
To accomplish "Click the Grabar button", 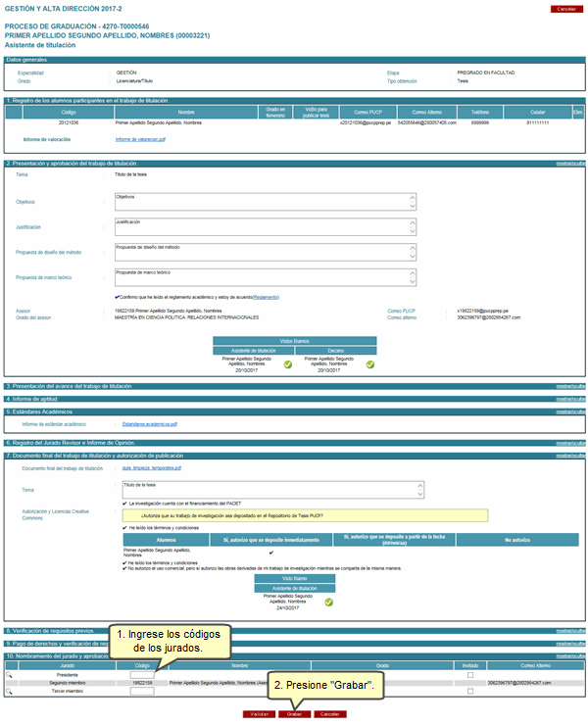I will pos(294,714).
